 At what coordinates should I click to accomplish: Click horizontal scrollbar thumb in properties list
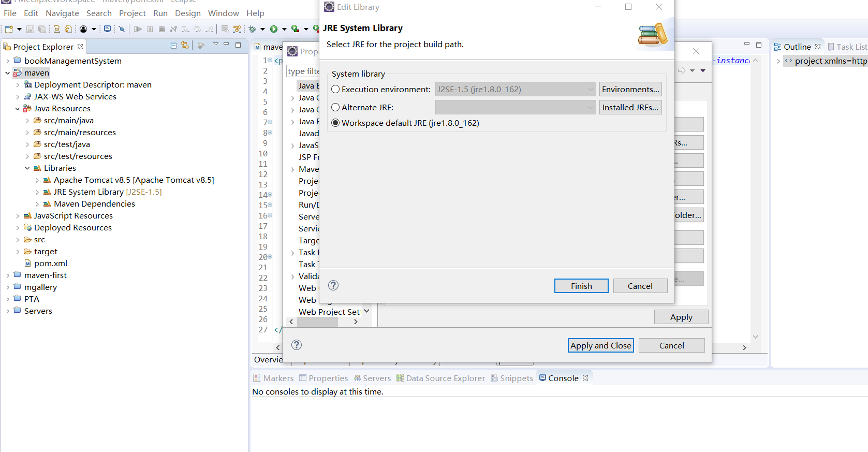coord(317,322)
